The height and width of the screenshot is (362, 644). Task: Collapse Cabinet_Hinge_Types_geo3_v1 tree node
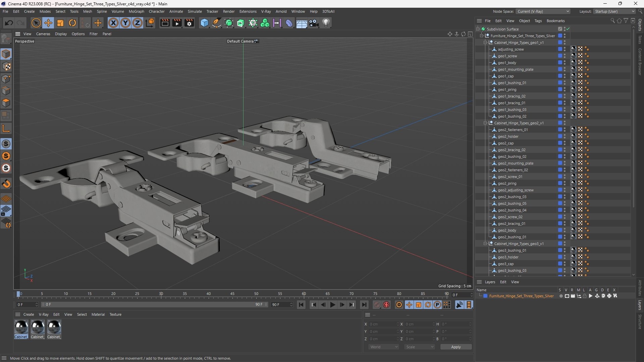485,244
